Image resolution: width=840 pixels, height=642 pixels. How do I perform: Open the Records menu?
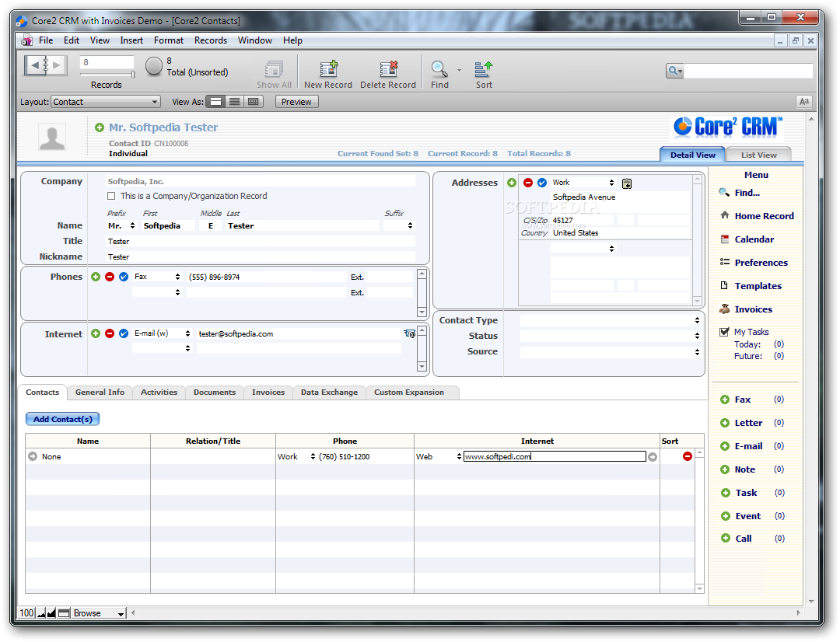tap(211, 40)
